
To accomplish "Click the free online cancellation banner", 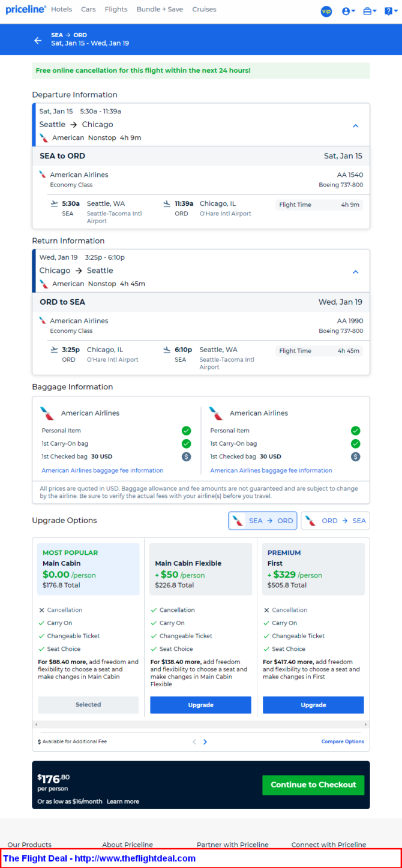I will 201,71.
